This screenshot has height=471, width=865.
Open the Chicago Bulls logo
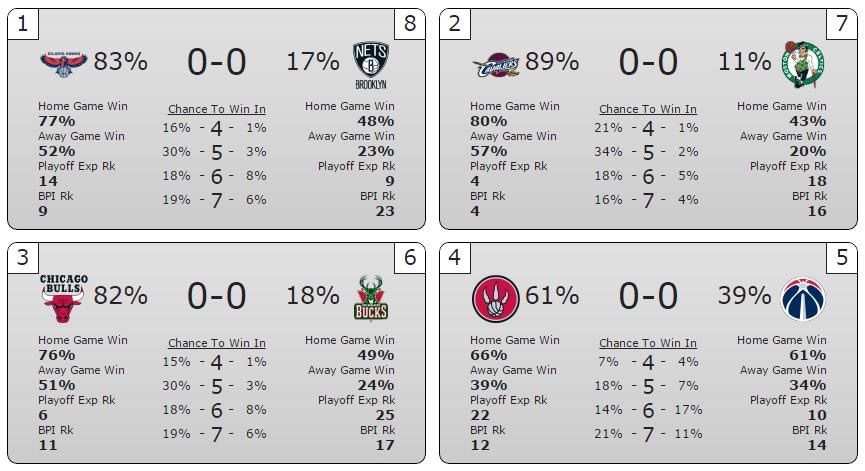pyautogui.click(x=63, y=298)
